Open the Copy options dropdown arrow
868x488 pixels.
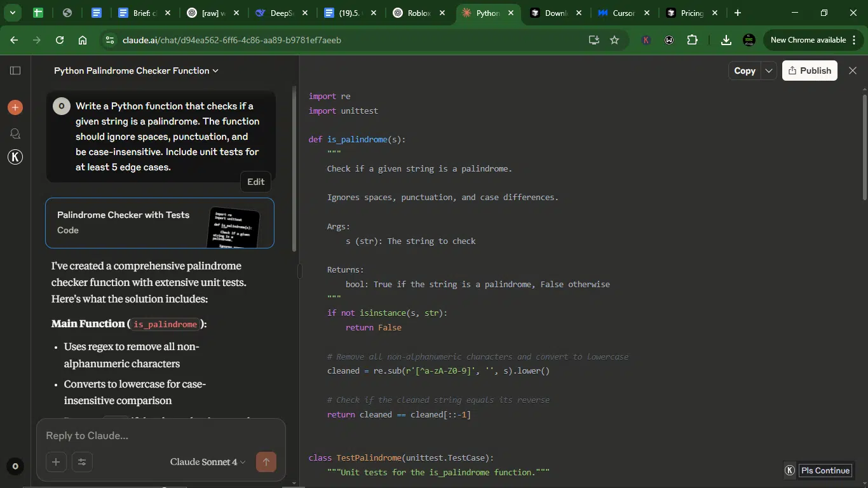pyautogui.click(x=769, y=71)
